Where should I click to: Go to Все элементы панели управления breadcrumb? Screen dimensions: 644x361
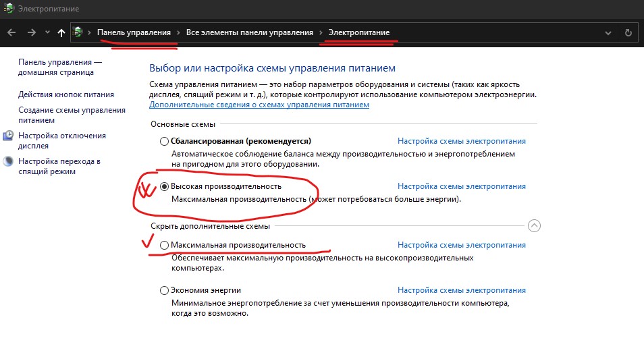pos(249,32)
